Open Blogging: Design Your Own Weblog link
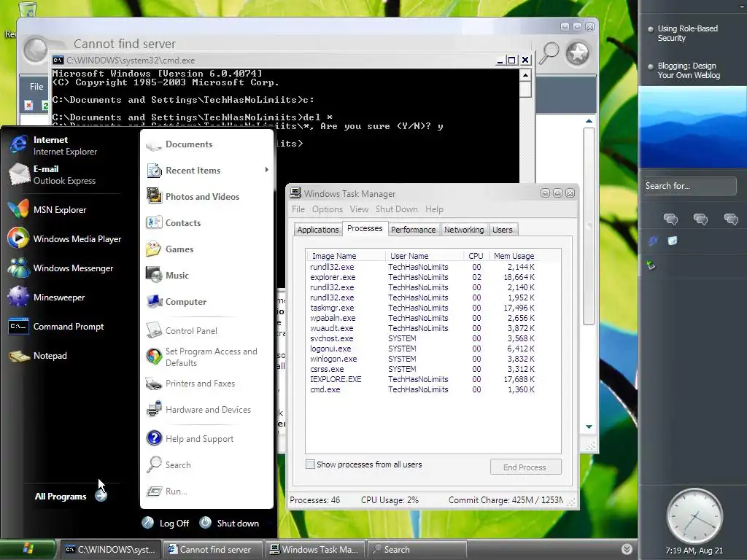The height and width of the screenshot is (560, 747). [689, 71]
